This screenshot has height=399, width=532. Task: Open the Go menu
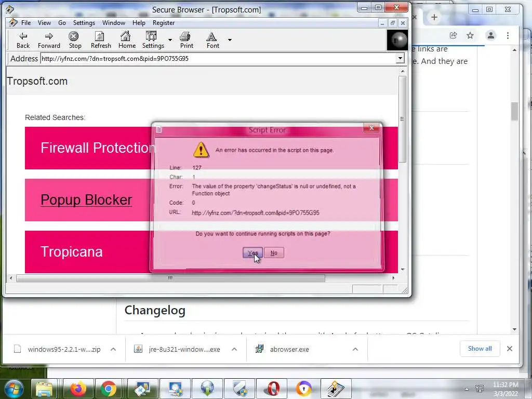[62, 23]
